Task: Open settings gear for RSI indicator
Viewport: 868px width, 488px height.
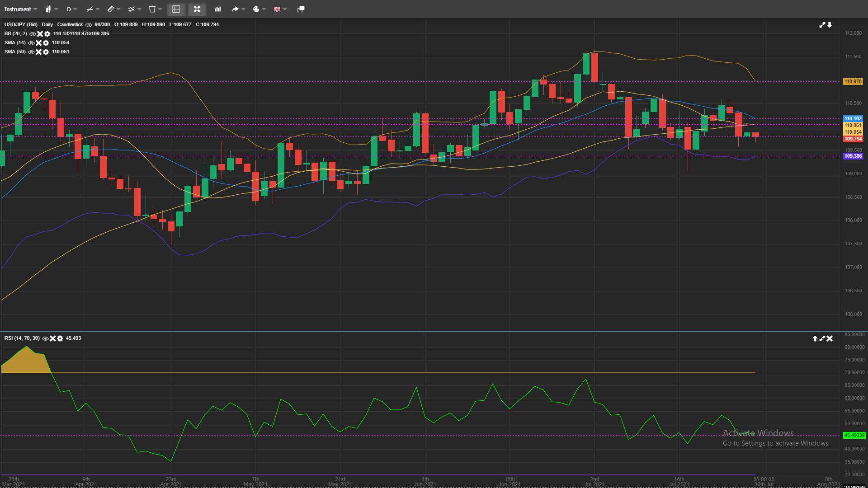Action: [60, 338]
